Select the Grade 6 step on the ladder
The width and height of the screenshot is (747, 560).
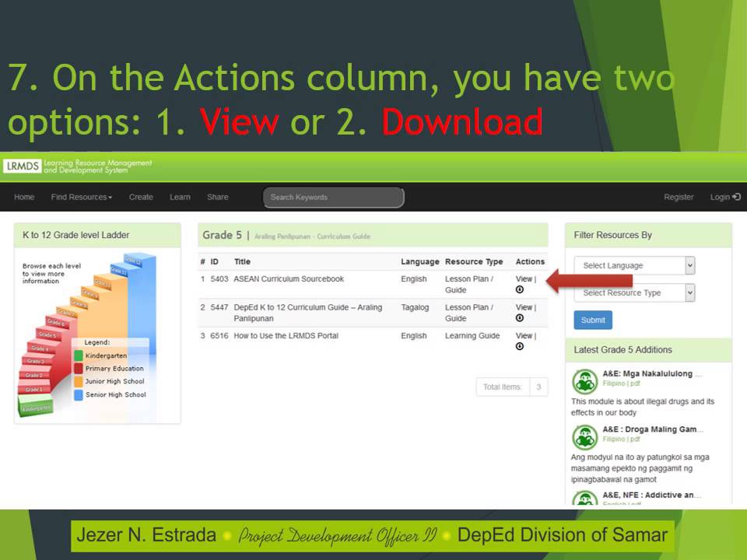(x=56, y=322)
